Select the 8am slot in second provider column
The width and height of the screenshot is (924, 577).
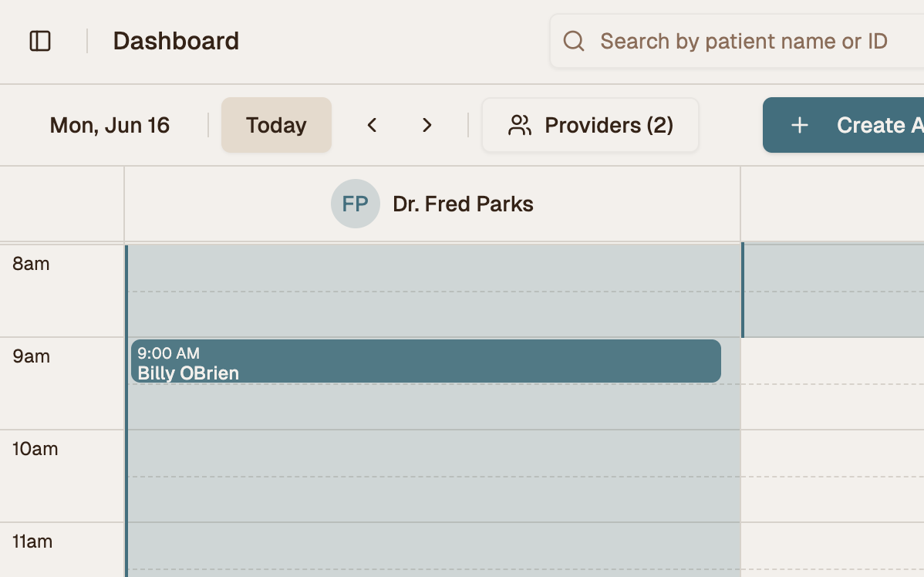(833, 268)
